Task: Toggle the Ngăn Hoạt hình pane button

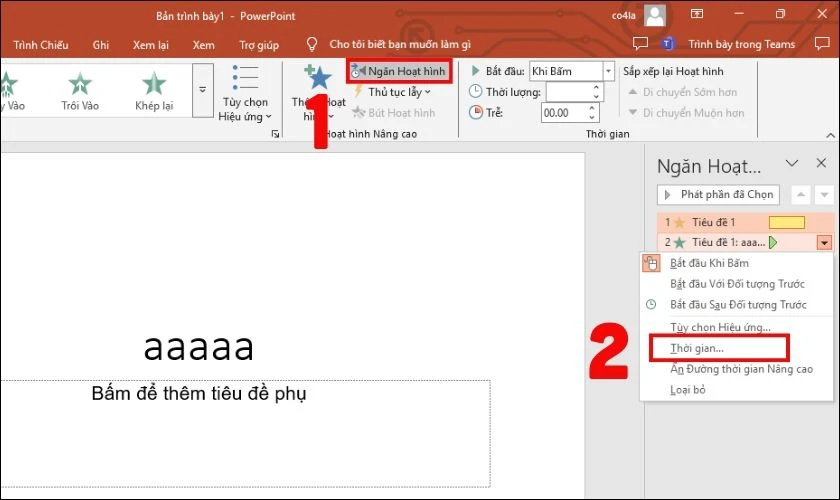Action: coord(399,71)
